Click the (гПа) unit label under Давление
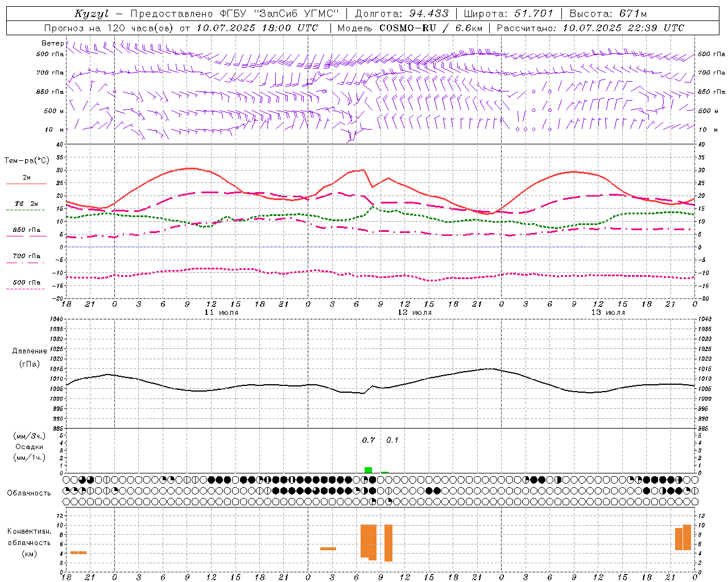Viewport: 728px width, 582px height. click(30, 364)
